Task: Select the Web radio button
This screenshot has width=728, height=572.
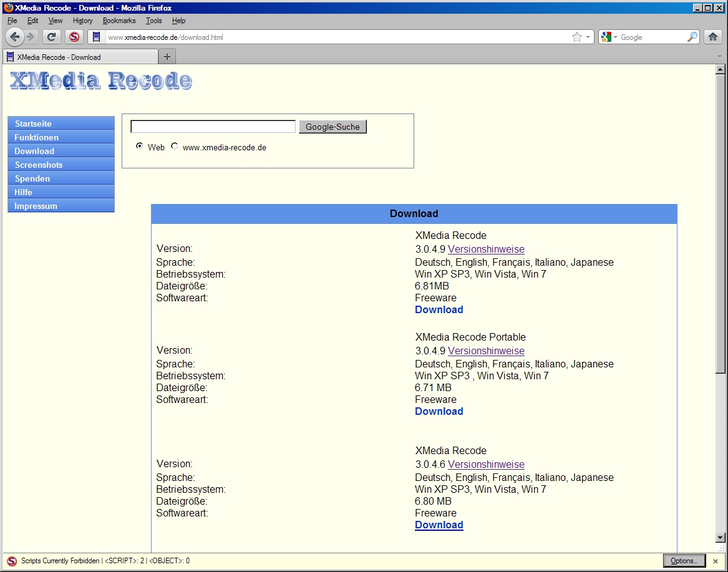Action: (x=139, y=146)
